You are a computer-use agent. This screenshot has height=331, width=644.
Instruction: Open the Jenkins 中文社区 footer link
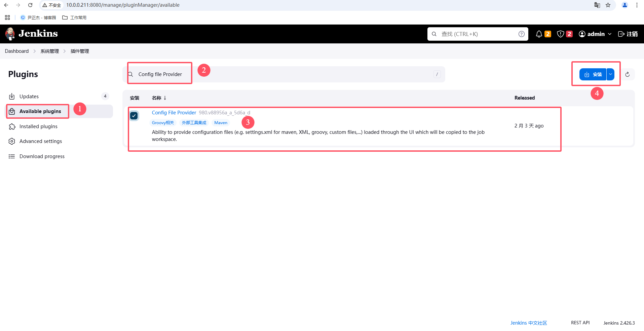tap(529, 323)
